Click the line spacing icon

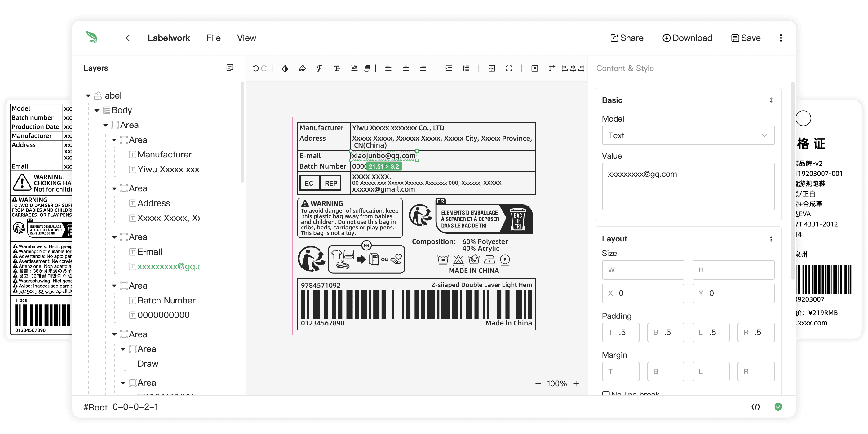coord(466,69)
